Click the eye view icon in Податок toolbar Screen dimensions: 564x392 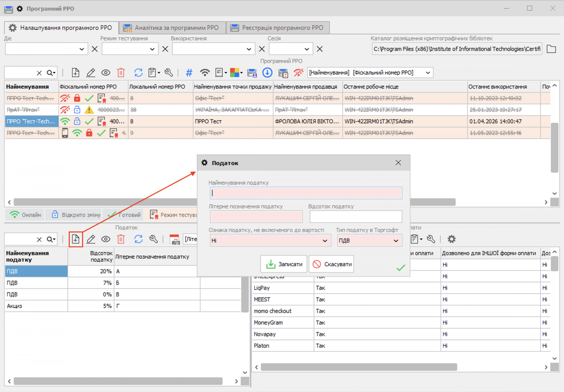pyautogui.click(x=106, y=239)
